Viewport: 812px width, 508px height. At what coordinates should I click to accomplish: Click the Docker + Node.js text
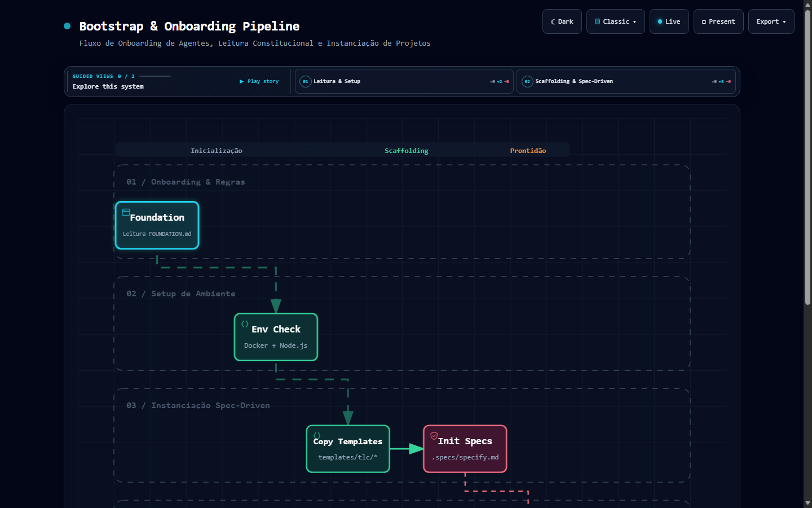coord(276,345)
